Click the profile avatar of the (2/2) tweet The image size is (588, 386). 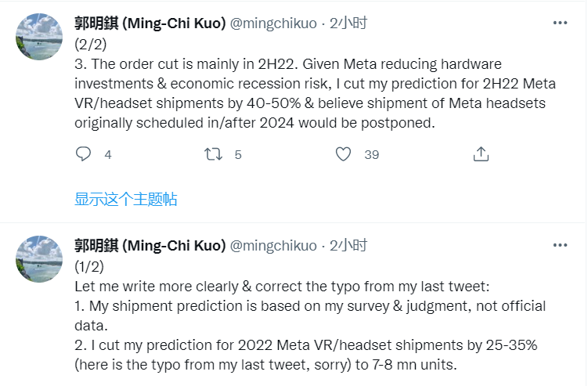tap(40, 37)
